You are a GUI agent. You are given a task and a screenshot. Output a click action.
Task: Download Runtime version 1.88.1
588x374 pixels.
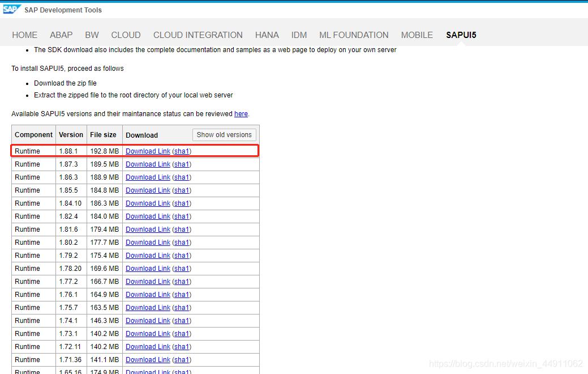[148, 151]
